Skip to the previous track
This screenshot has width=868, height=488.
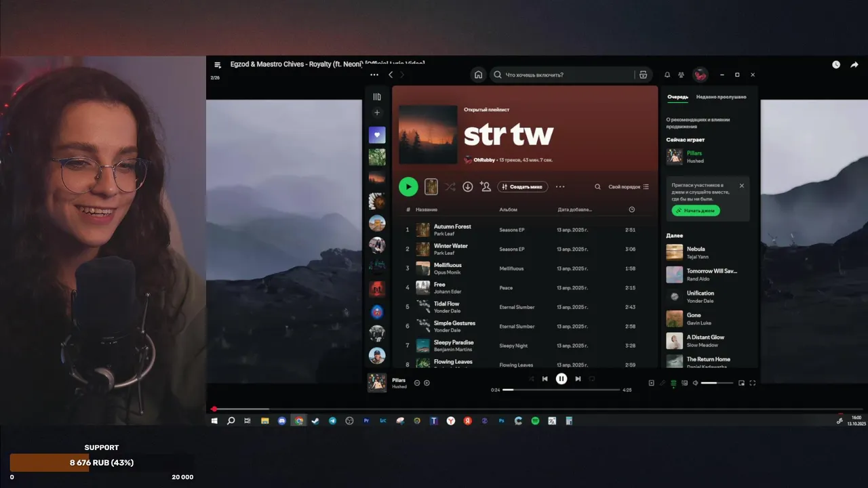[545, 379]
